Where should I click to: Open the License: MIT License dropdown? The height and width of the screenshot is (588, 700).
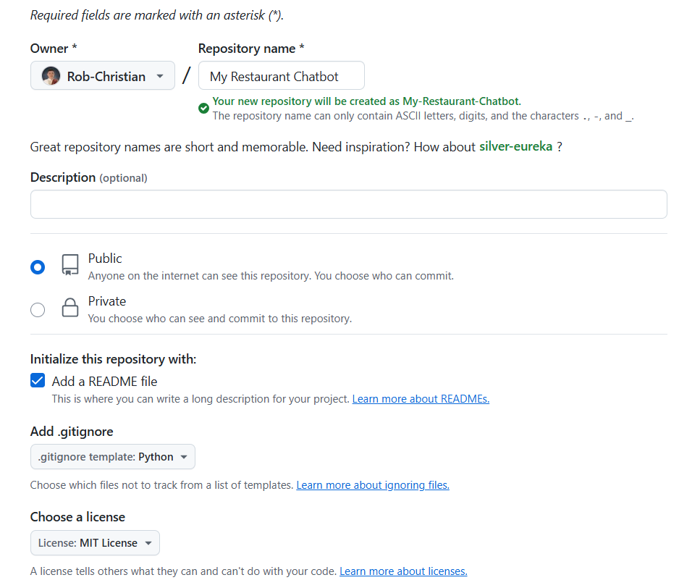click(x=94, y=542)
